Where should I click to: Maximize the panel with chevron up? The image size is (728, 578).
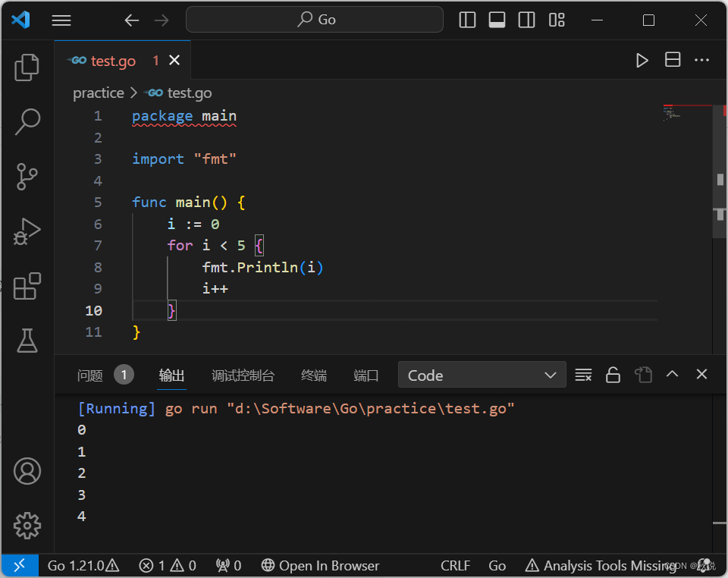pos(673,374)
